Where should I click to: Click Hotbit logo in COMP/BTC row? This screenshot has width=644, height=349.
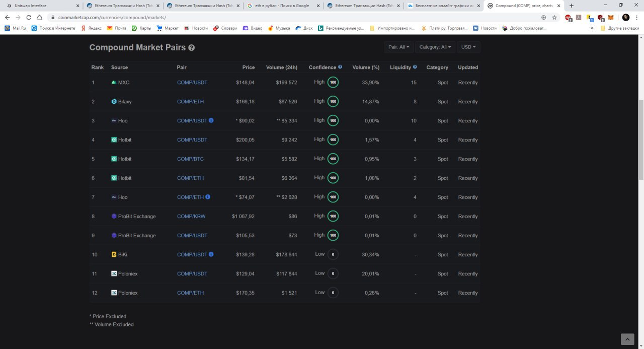[114, 159]
